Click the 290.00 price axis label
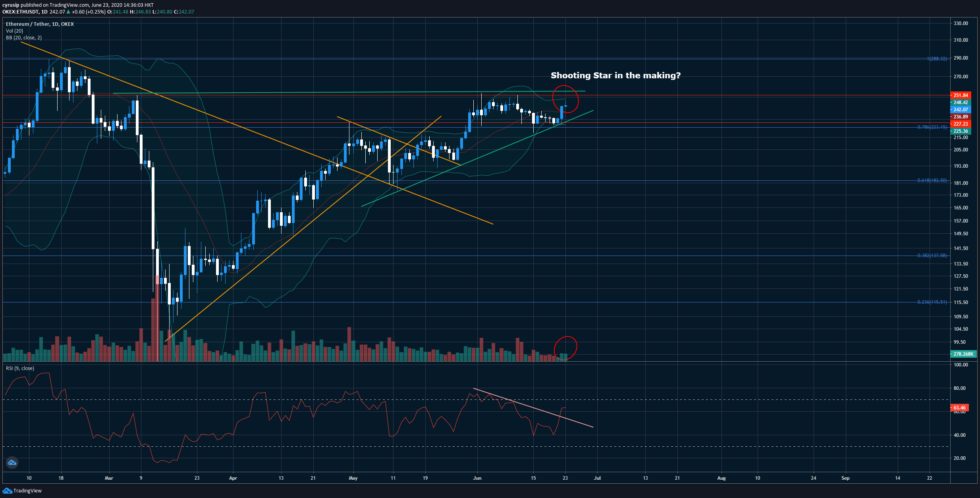 click(x=961, y=58)
